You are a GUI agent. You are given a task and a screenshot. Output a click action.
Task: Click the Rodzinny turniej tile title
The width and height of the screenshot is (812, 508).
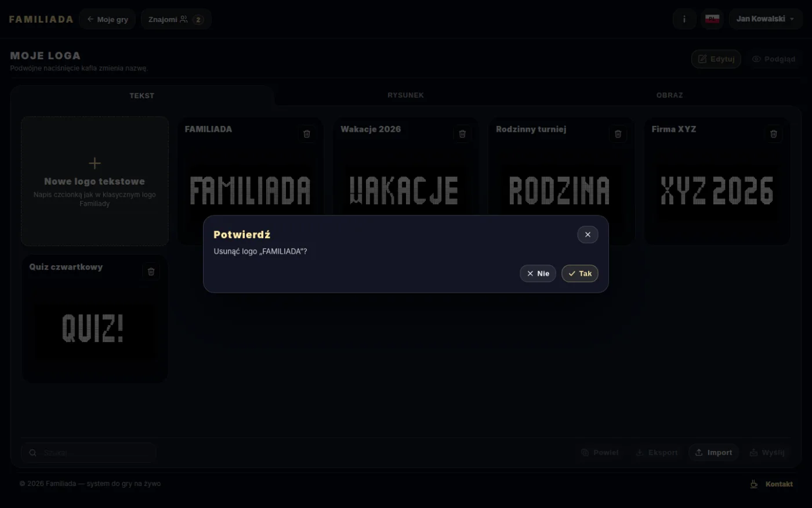click(x=531, y=129)
